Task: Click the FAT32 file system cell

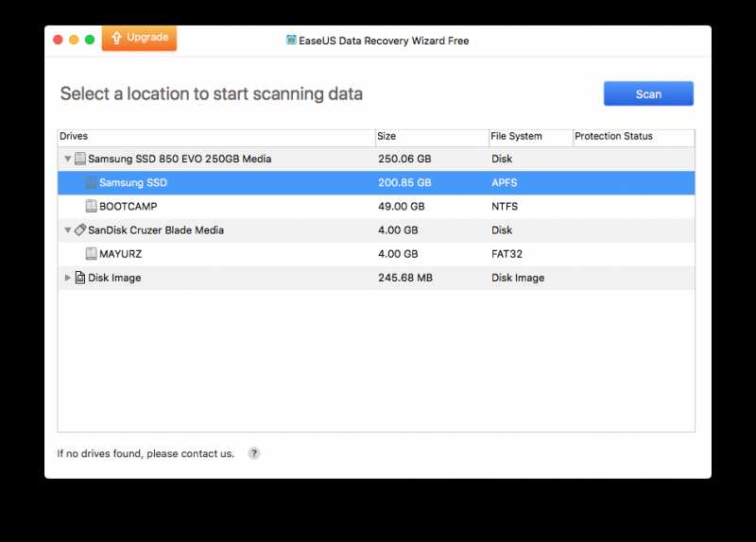Action: [507, 253]
